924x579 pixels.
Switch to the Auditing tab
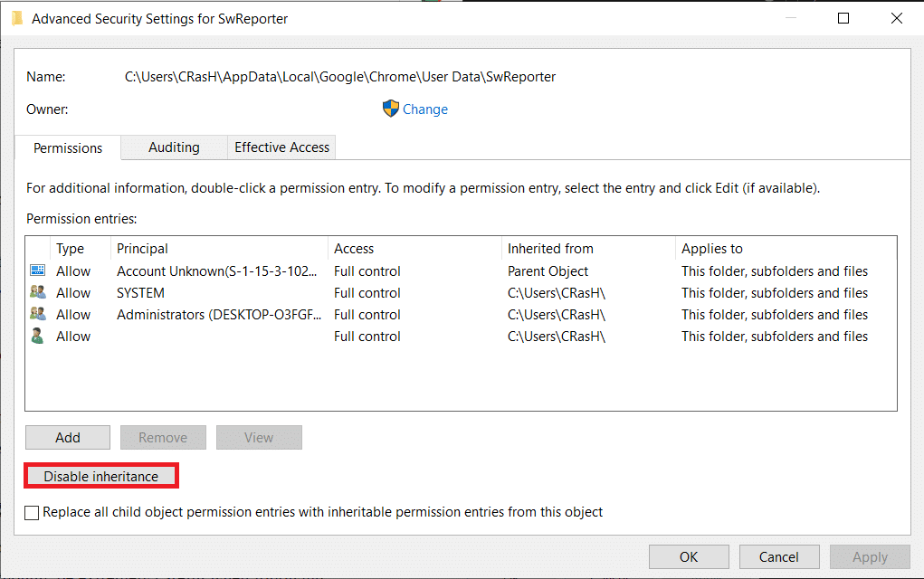point(174,147)
